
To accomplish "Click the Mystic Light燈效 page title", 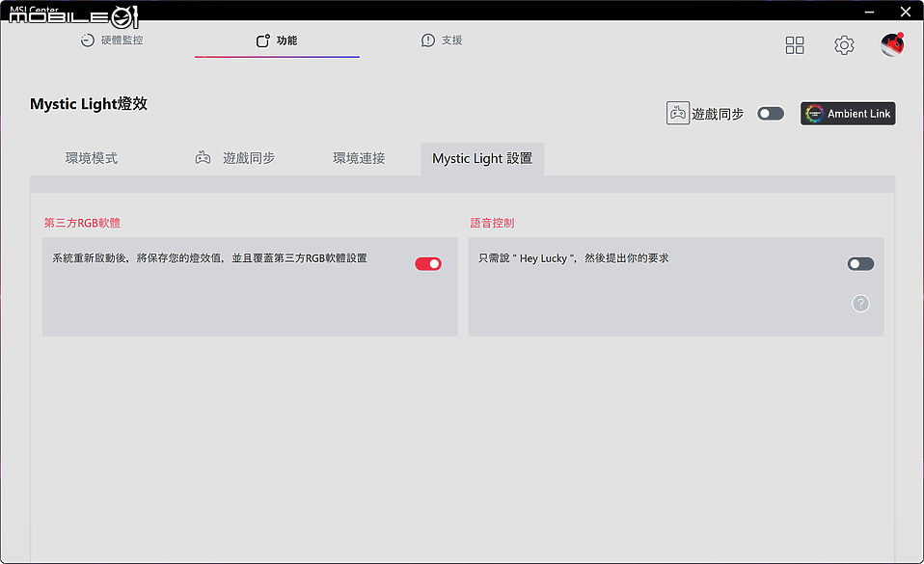I will point(89,104).
